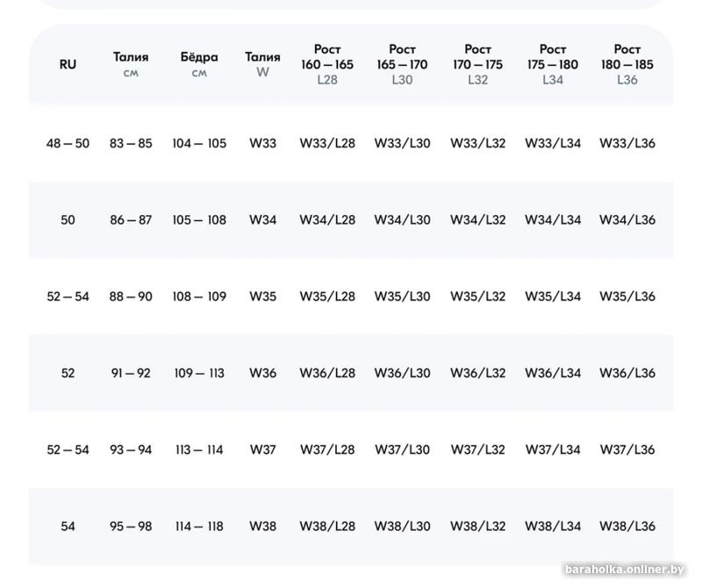Select the Рост 160 — 165 L28 header

tap(327, 64)
